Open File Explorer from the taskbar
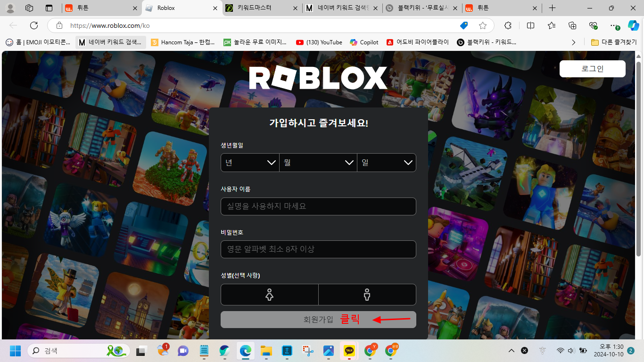 pos(266,351)
